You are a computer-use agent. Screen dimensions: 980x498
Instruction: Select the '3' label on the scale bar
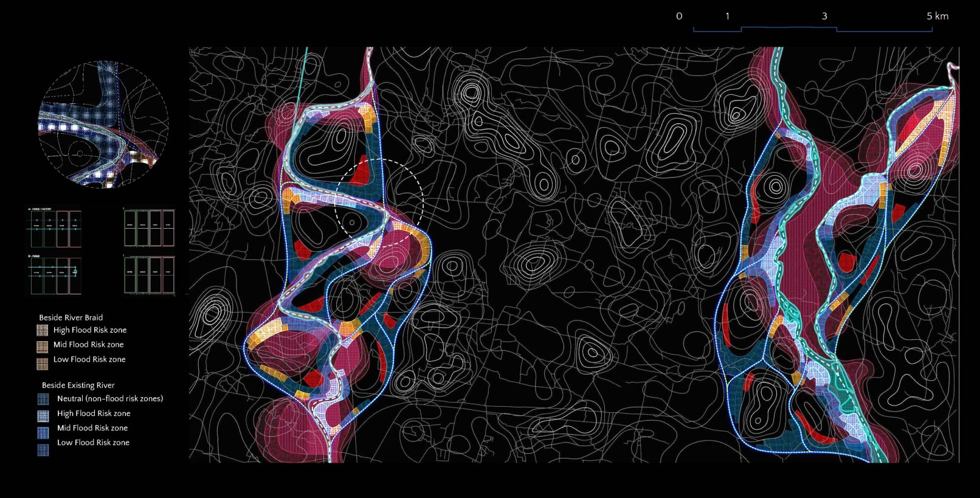(x=824, y=16)
